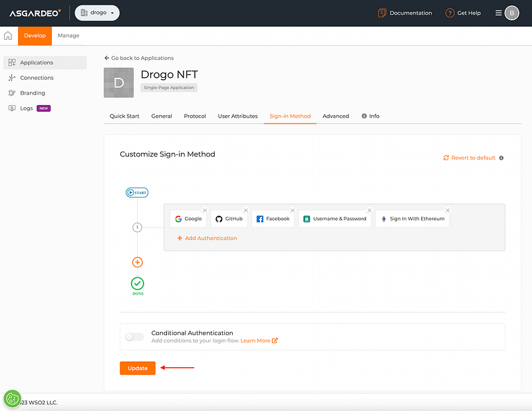Click Revert to default
Image resolution: width=532 pixels, height=411 pixels.
469,158
